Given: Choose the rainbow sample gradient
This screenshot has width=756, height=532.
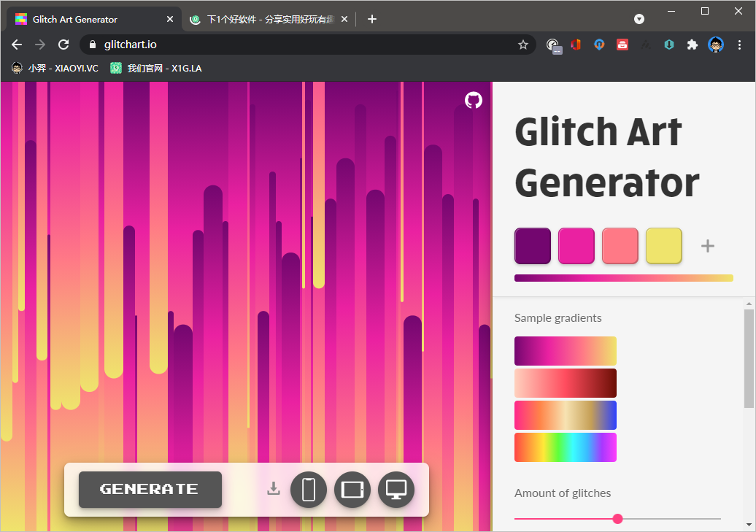Looking at the screenshot, I should tap(566, 447).
